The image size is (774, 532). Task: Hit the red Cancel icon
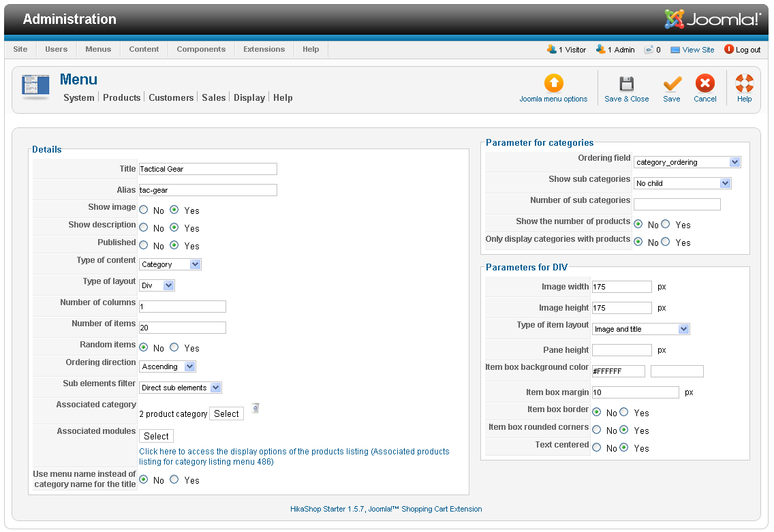[x=705, y=83]
